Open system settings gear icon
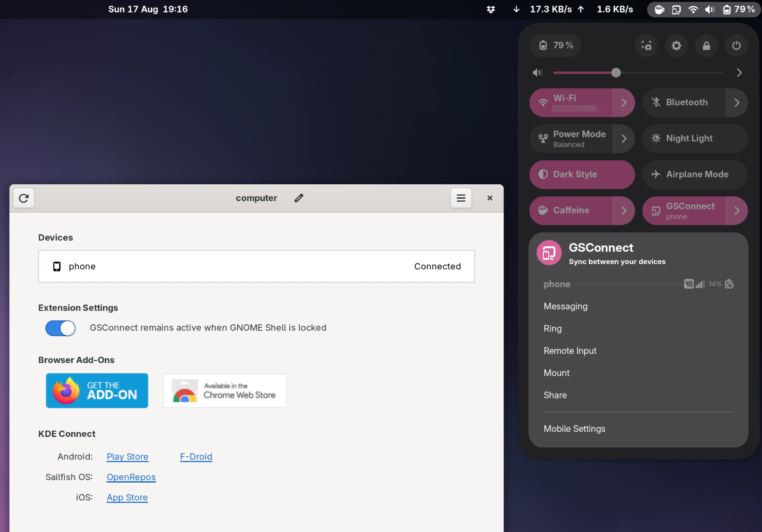The image size is (762, 532). click(676, 45)
